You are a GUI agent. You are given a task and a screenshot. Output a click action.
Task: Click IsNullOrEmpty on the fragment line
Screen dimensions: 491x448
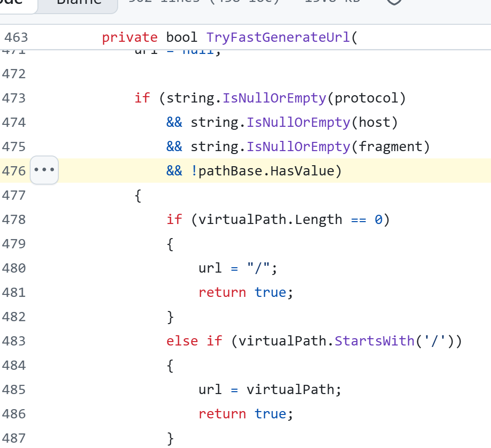click(x=298, y=147)
